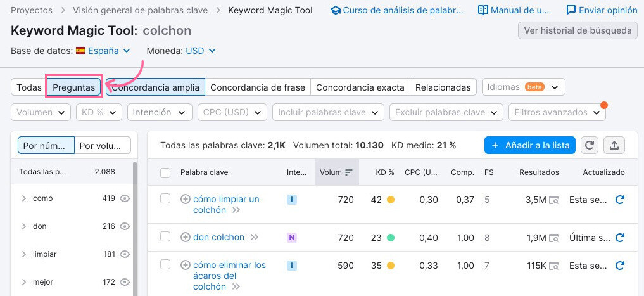This screenshot has height=296, width=644.
Task: Click the refresh button beside Añadir a la lista
Action: click(x=590, y=145)
